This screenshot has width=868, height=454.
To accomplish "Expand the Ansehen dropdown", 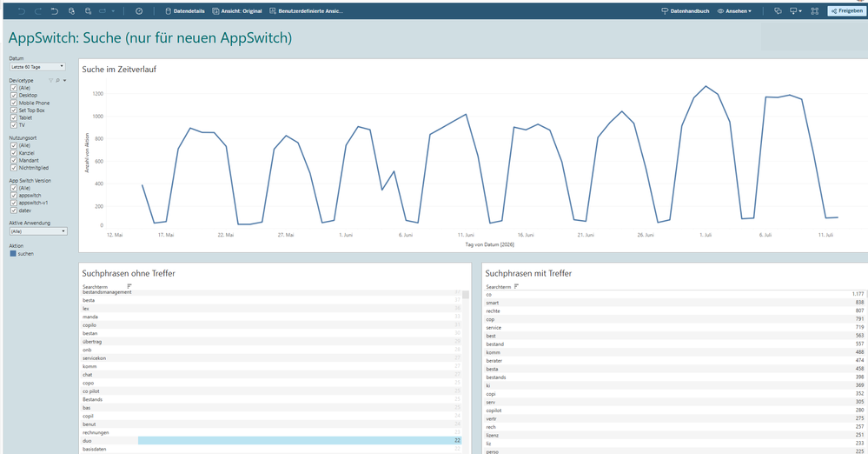I will pyautogui.click(x=734, y=11).
